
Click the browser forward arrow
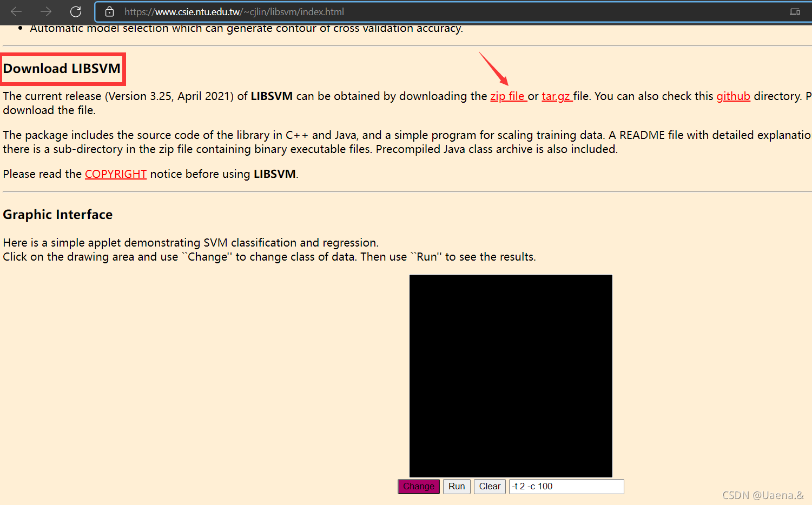46,11
